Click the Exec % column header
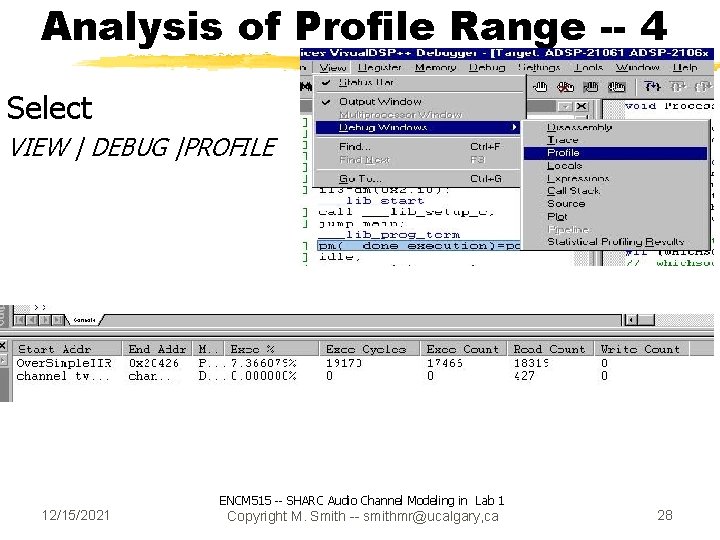Image resolution: width=720 pixels, height=540 pixels. [271, 349]
